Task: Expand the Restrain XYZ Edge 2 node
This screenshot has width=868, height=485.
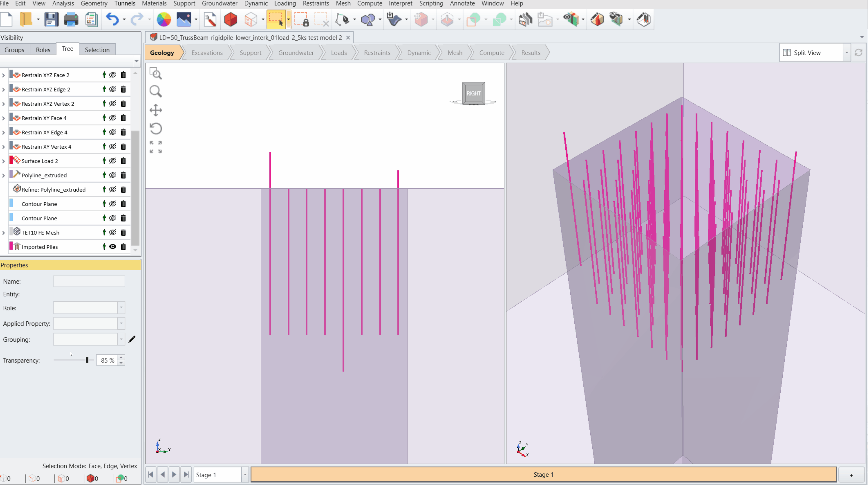Action: [3, 89]
